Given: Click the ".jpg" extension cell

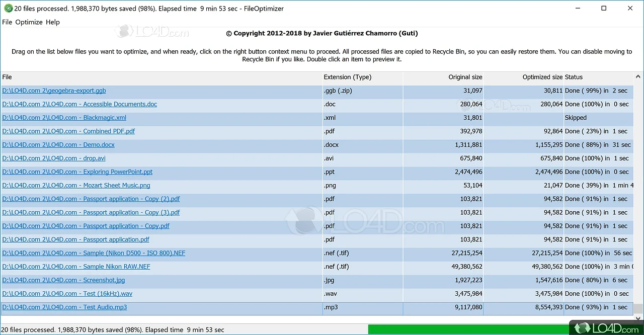Looking at the screenshot, I should pyautogui.click(x=329, y=280).
